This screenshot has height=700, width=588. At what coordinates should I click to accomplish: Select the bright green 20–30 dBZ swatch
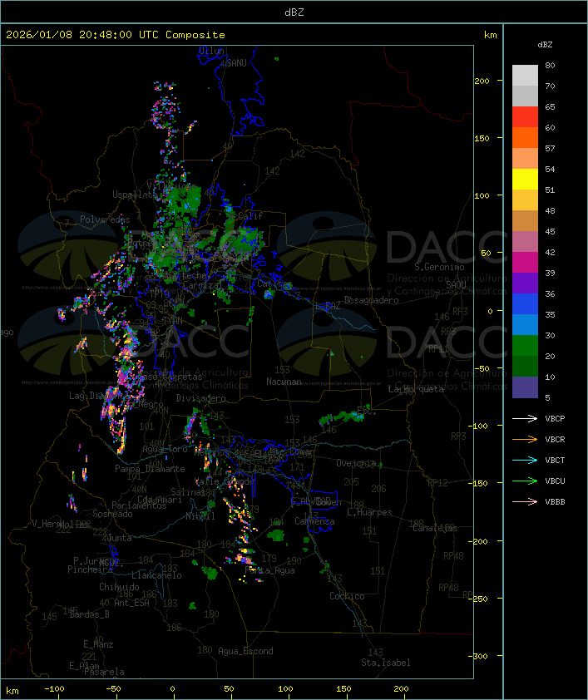pos(525,346)
